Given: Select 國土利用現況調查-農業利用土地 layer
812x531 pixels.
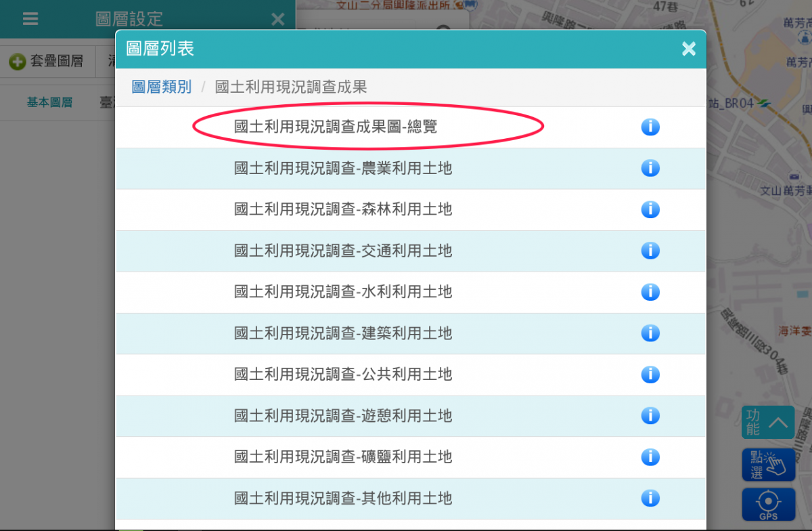Looking at the screenshot, I should click(x=343, y=168).
